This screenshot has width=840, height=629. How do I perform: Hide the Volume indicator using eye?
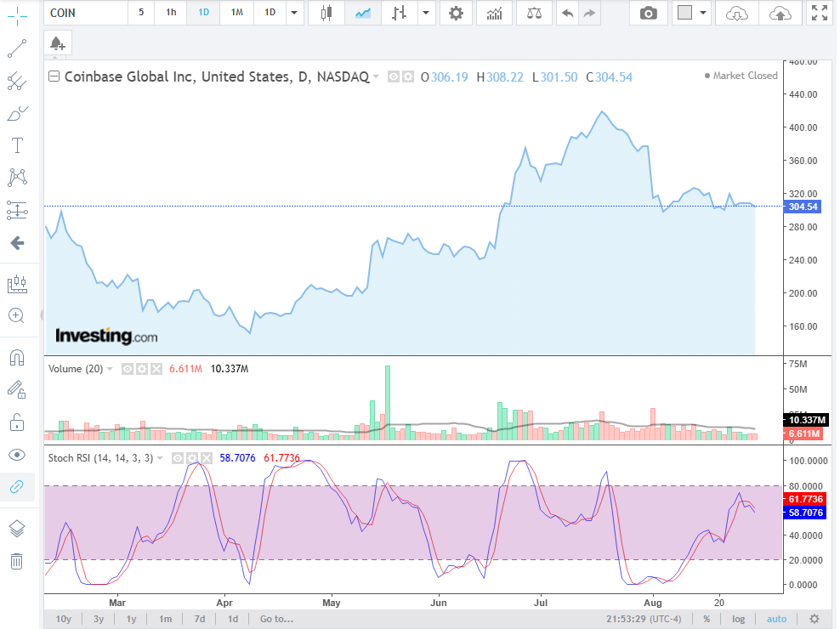click(128, 369)
